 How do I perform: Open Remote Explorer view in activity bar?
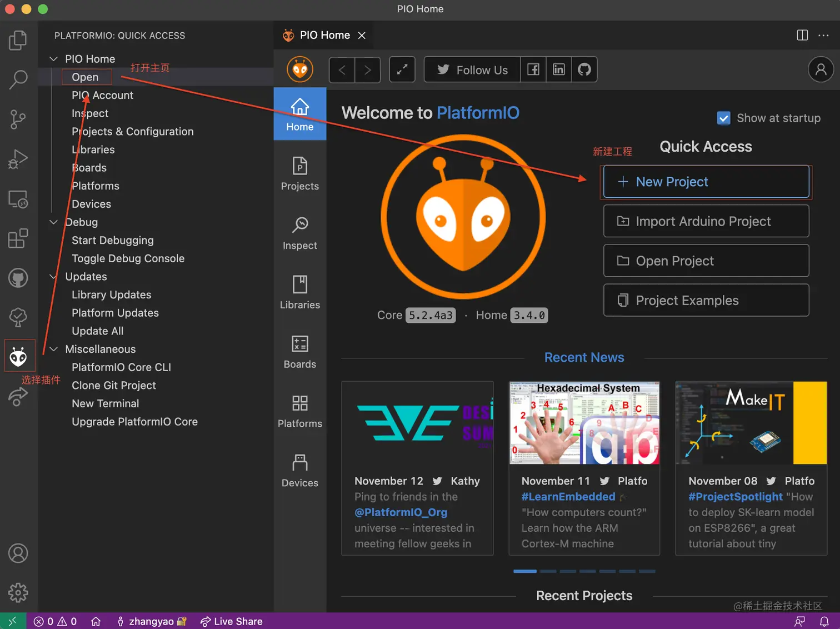coord(18,199)
